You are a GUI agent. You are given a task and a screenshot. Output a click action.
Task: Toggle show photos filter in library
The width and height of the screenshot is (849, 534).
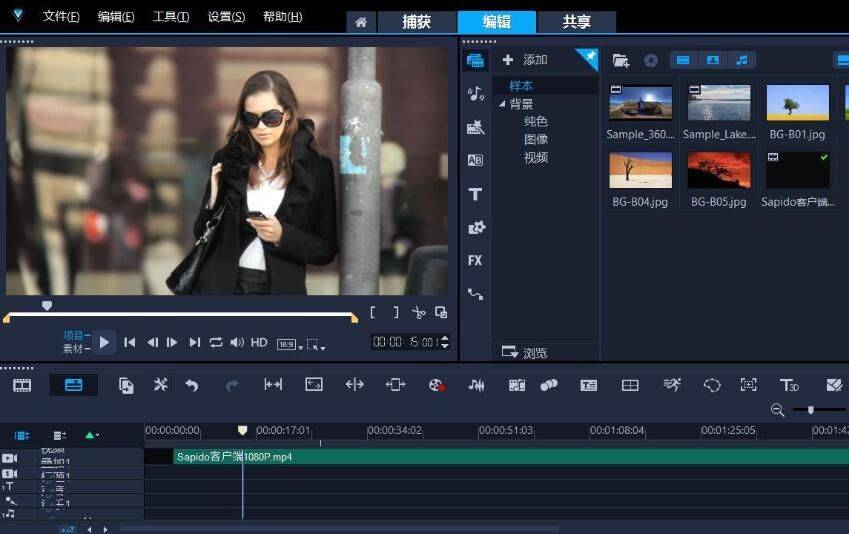coord(713,60)
